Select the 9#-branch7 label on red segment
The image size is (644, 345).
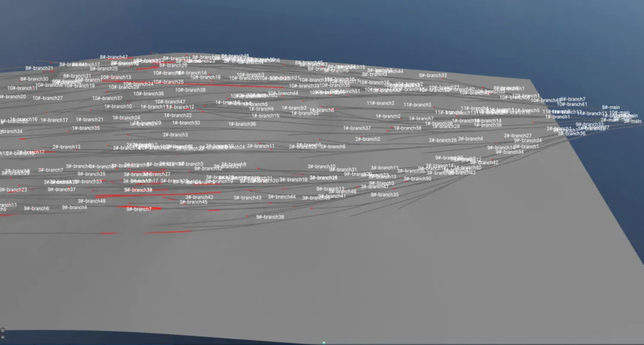(x=138, y=209)
